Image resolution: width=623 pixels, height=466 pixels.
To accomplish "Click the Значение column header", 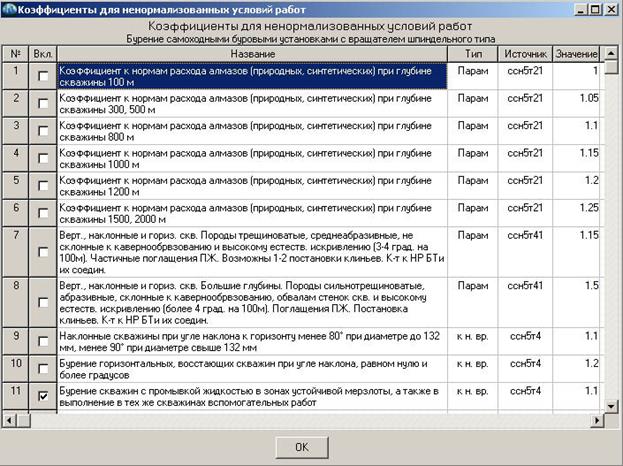I will [x=576, y=54].
